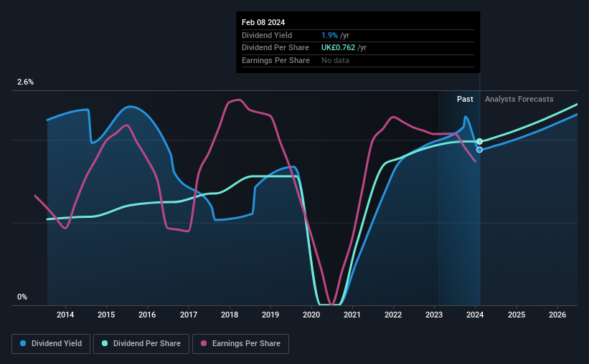Click the 'Analysts Forecasts' label
This screenshot has height=364, width=589.
pyautogui.click(x=519, y=99)
